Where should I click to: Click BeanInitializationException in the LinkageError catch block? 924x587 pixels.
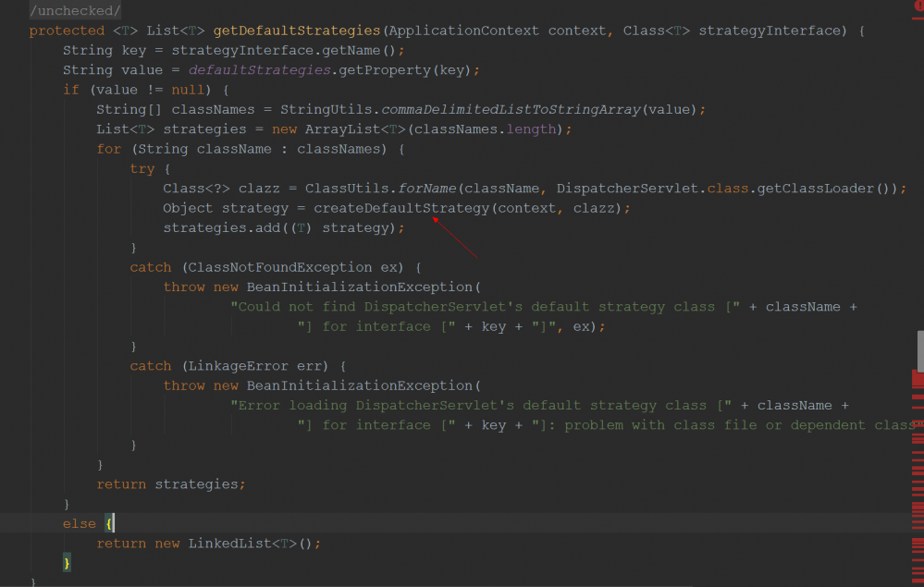[360, 385]
